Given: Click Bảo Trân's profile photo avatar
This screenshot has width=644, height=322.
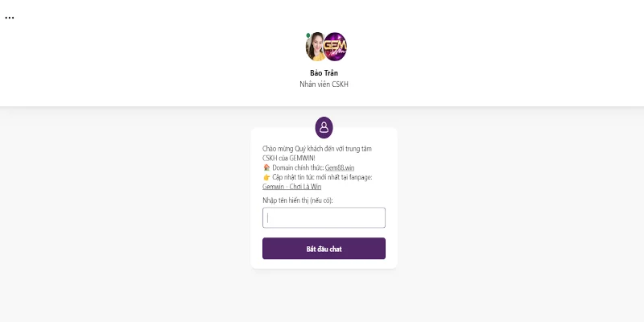Looking at the screenshot, I should [x=315, y=47].
